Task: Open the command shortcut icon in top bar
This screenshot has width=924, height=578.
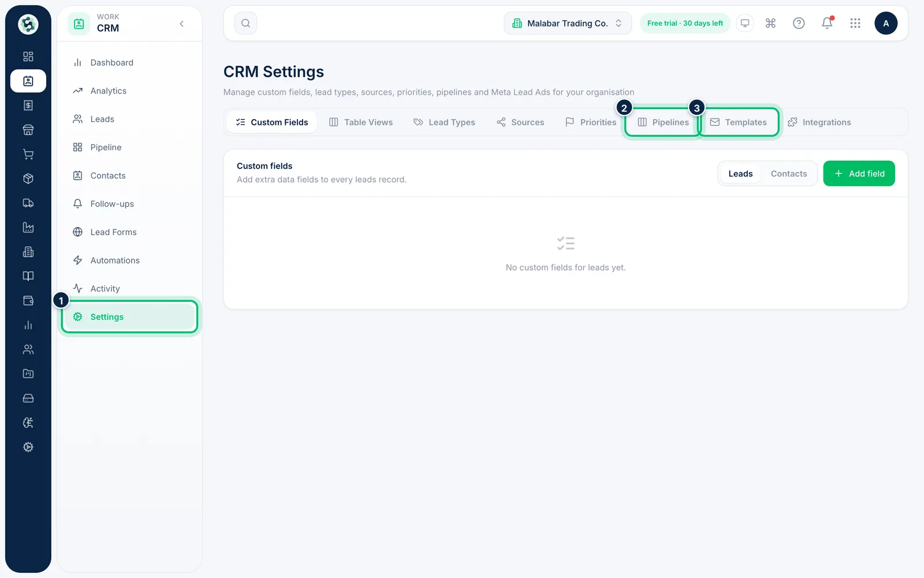Action: (770, 23)
